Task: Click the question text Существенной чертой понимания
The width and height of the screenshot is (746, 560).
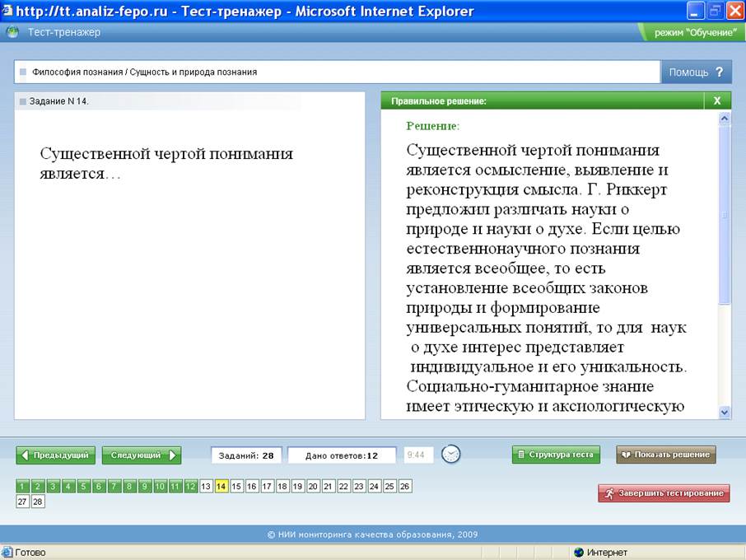Action: point(166,154)
